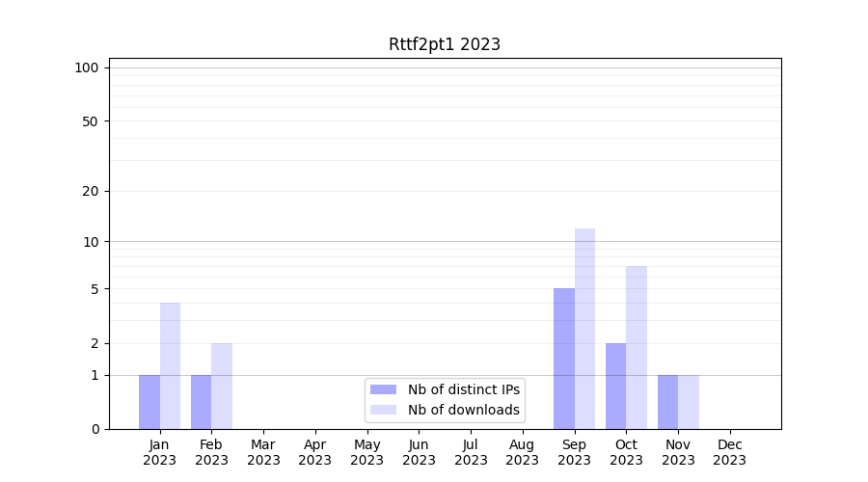Screen dimensions: 868x482
Task: Click the light blue downloads legend swatch
Action: point(383,410)
